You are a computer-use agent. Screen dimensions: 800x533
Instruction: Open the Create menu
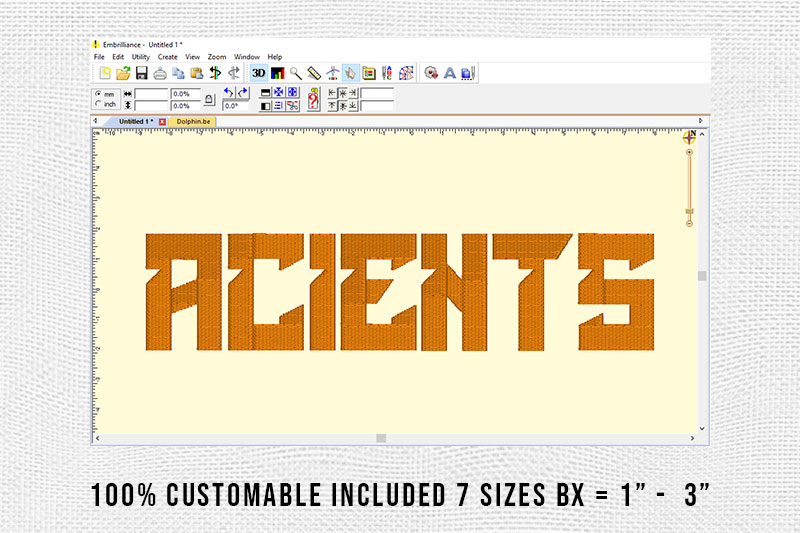[167, 57]
